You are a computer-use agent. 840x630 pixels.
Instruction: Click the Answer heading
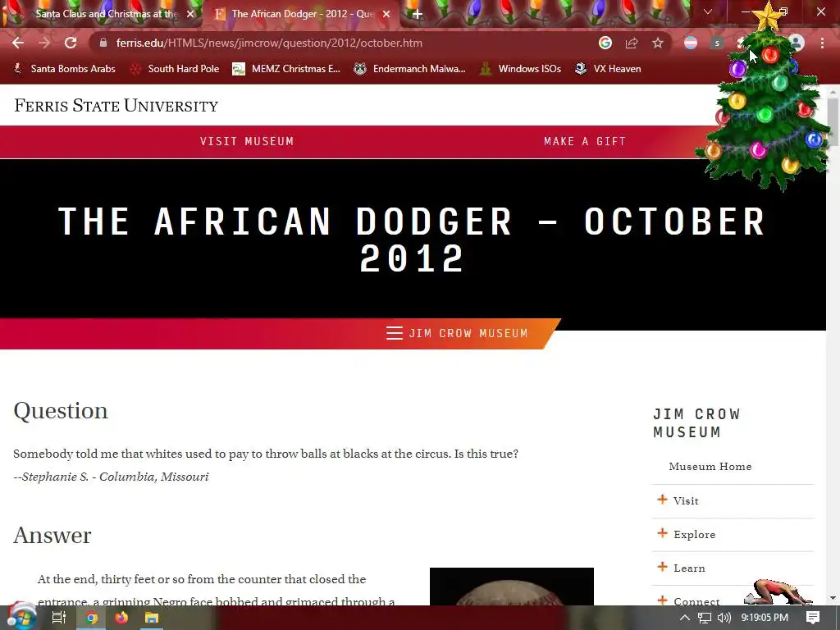point(52,535)
